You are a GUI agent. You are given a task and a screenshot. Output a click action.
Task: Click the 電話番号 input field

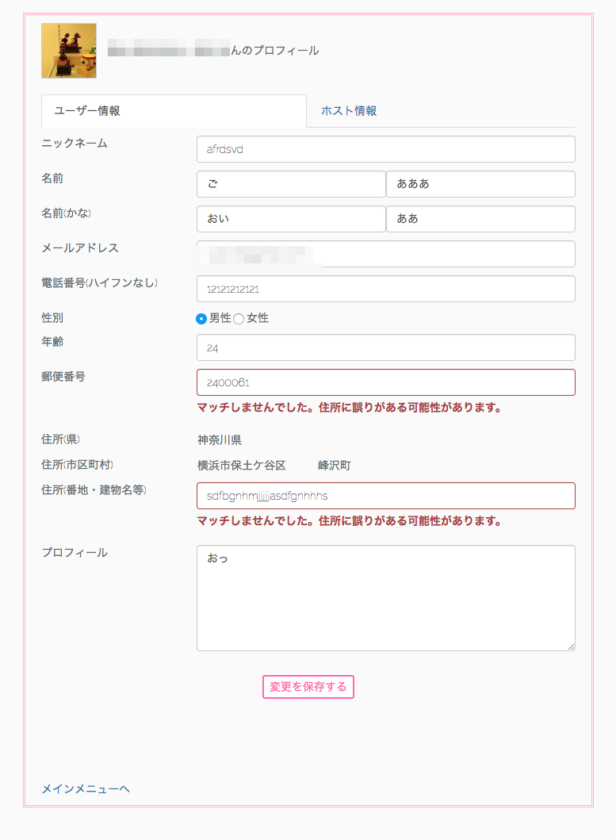coord(385,289)
